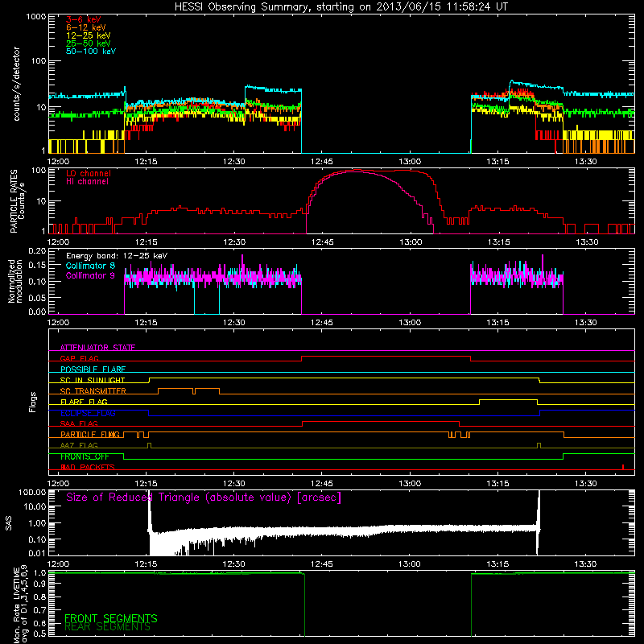Image resolution: width=644 pixels, height=644 pixels.
Task: Click 12:00 tick below the Flags plot
Action: [x=58, y=484]
